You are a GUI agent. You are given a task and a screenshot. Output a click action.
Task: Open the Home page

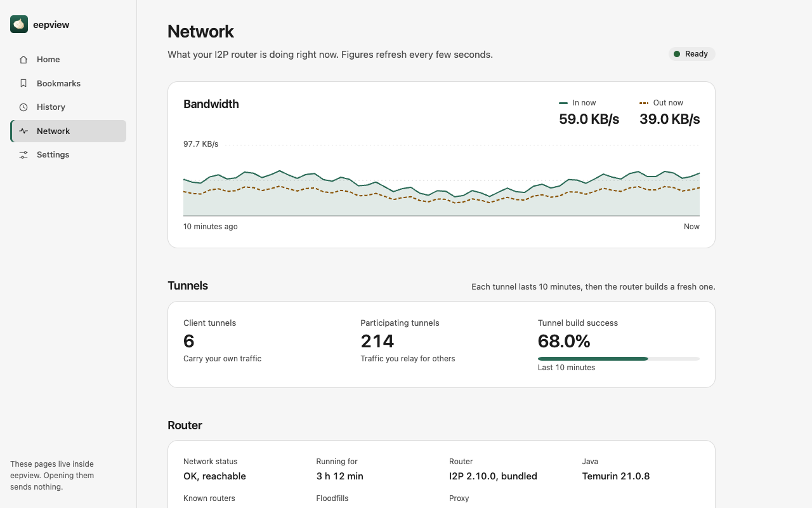[x=69, y=60]
